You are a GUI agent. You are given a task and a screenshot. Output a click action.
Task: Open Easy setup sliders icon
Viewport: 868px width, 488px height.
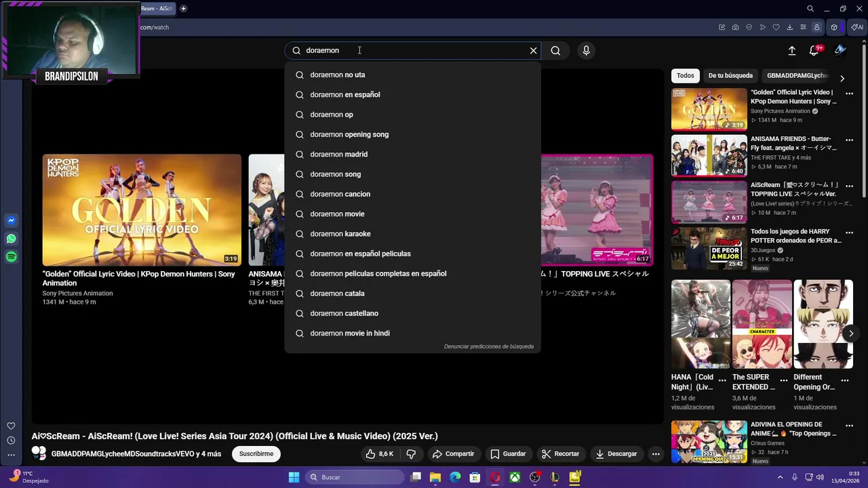803,27
